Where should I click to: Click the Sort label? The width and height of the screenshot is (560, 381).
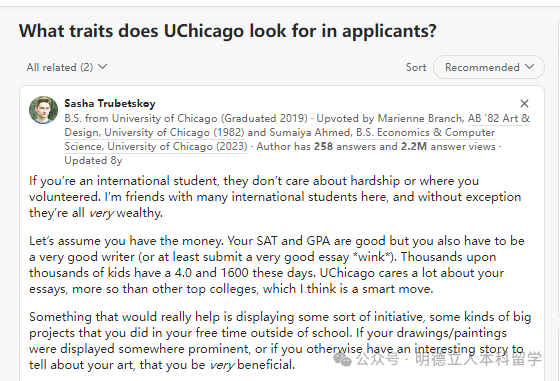416,67
